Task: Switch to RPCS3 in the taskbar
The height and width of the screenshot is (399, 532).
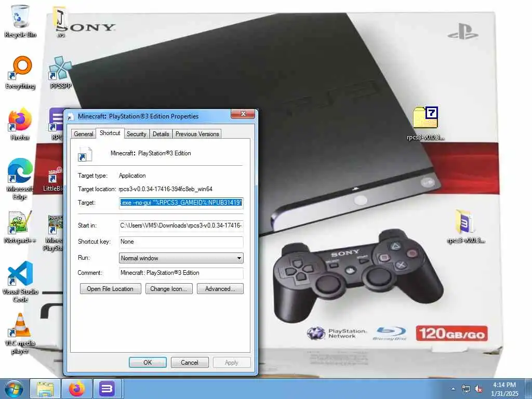Action: pyautogui.click(x=107, y=389)
